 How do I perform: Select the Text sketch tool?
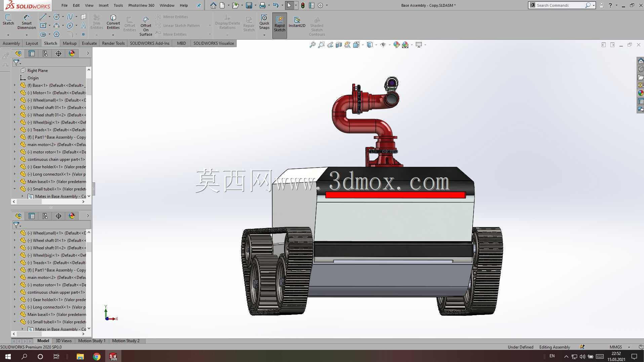(83, 26)
